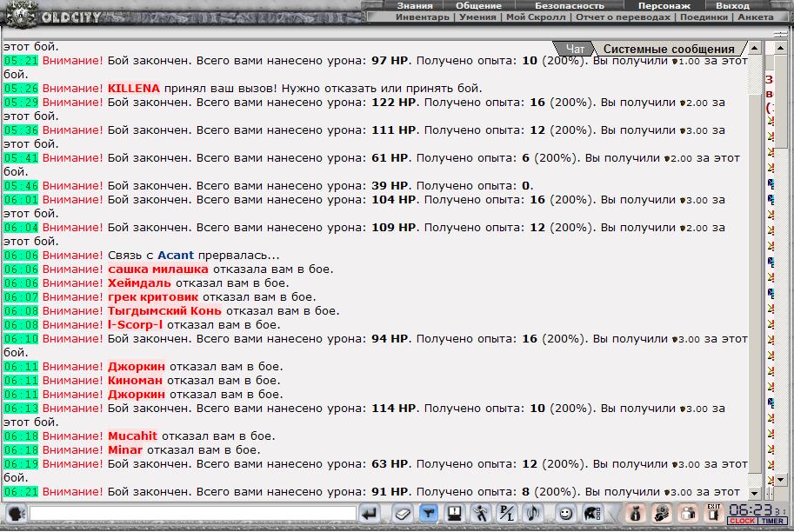Open Мой Скролл
794x532 pixels.
[x=536, y=17]
